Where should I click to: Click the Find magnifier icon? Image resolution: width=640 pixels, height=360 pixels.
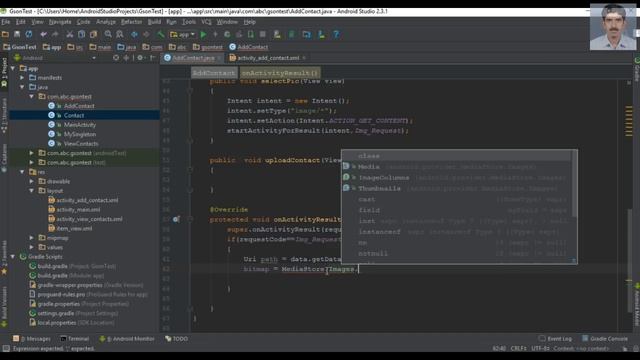108,35
